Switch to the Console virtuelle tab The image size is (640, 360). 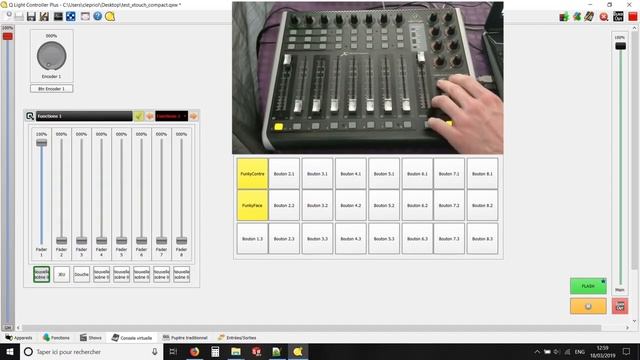click(131, 338)
